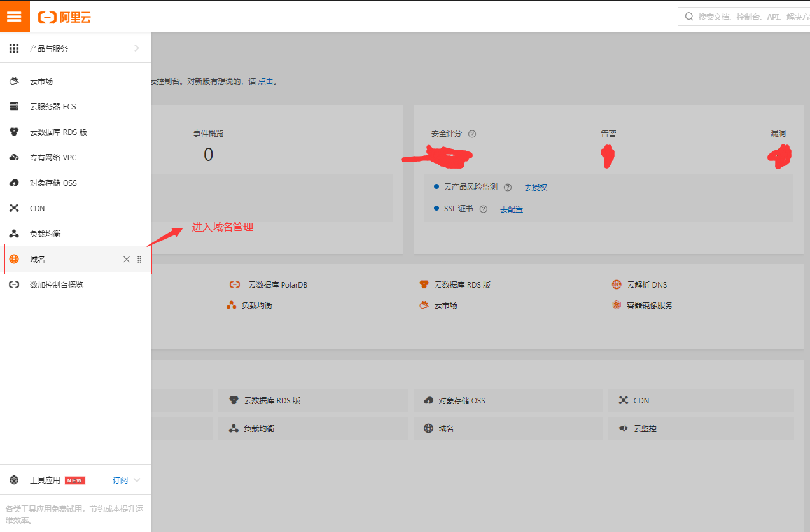
Task: Expand the 产品与服务 chevron
Action: [136, 48]
